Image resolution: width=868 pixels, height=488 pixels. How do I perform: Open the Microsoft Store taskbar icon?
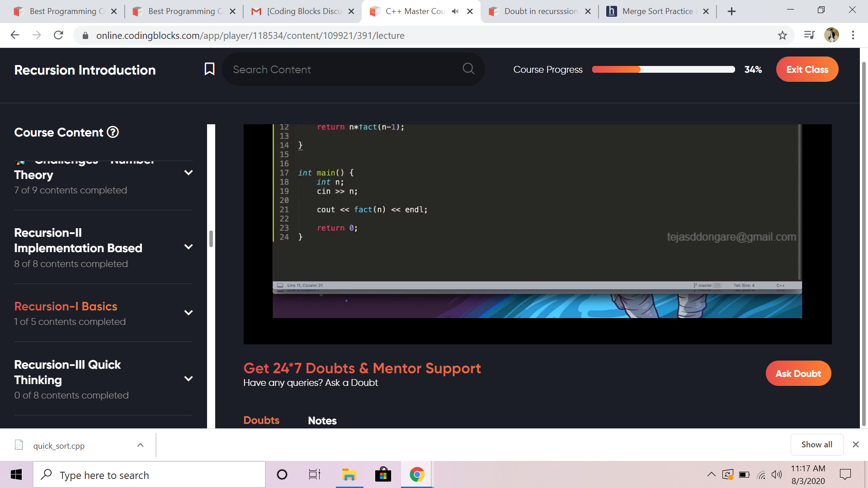(x=383, y=474)
